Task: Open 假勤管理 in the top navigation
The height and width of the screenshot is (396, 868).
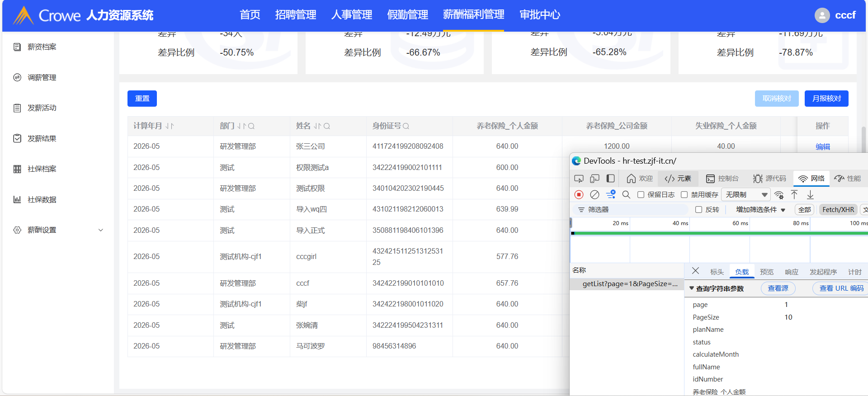Action: (407, 15)
